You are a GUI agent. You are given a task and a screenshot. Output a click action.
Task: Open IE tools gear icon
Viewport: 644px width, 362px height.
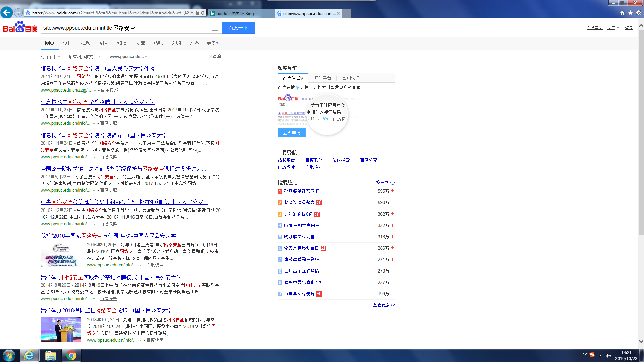click(x=639, y=13)
